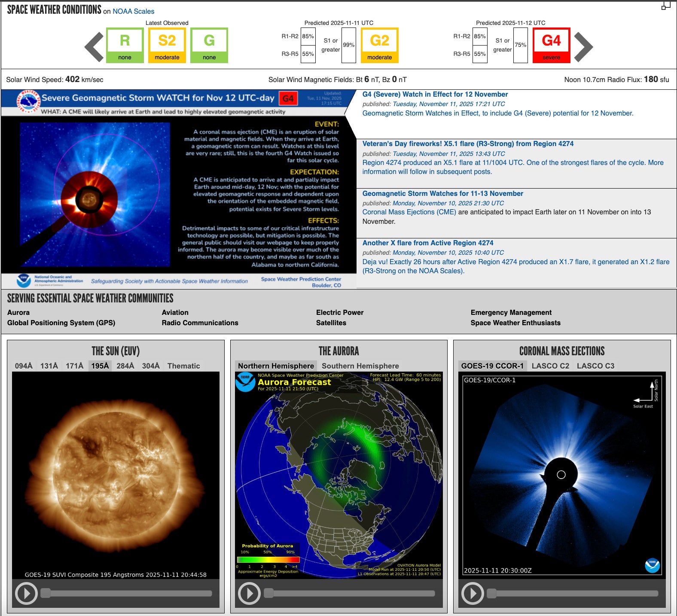Click the Noon 10.7cm Radio Flux 180 sfu value

tap(616, 79)
